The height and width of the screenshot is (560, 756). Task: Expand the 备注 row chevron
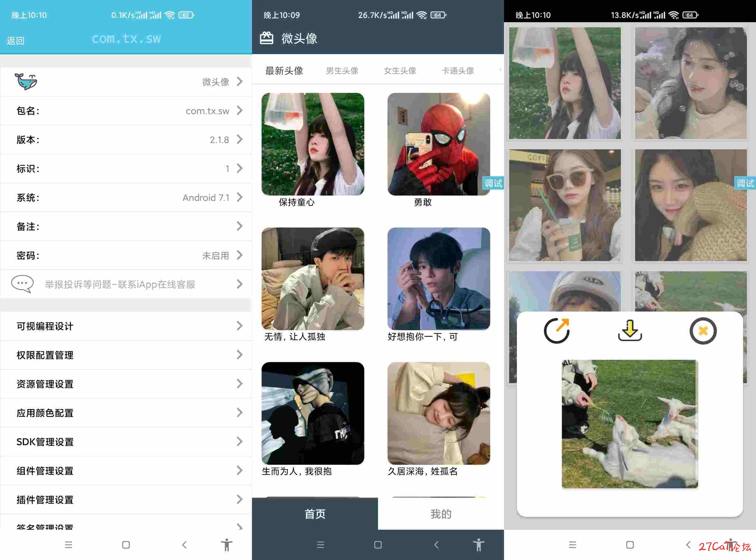click(240, 226)
